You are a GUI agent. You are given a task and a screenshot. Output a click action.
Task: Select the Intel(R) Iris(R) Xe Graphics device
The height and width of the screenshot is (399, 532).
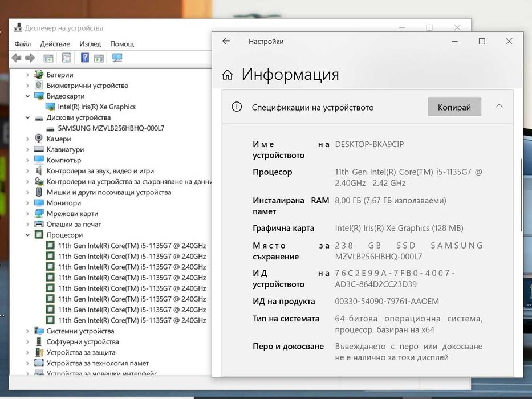96,107
